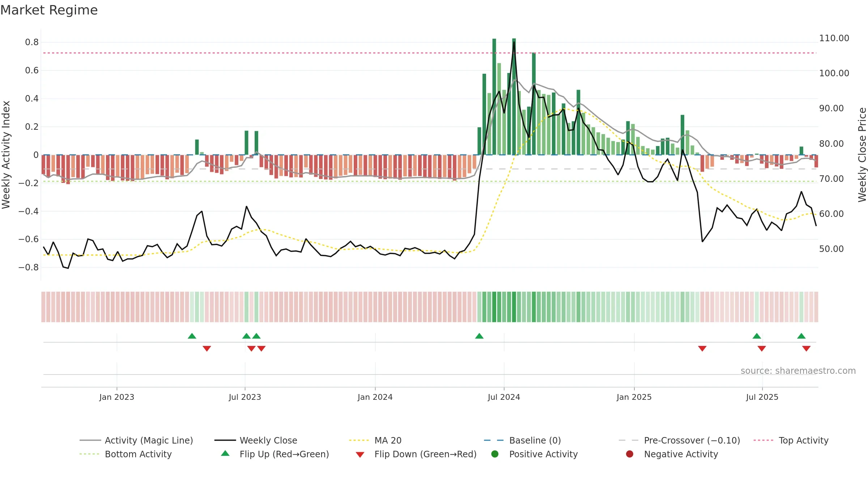The image size is (868, 488).
Task: Hide the Baseline (0) series via legend
Action: (x=522, y=440)
